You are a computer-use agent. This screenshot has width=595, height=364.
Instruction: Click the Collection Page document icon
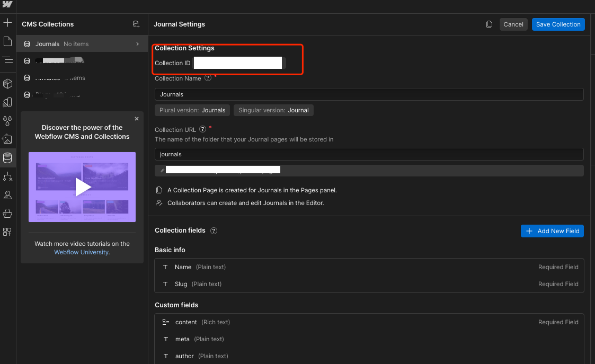[159, 190]
